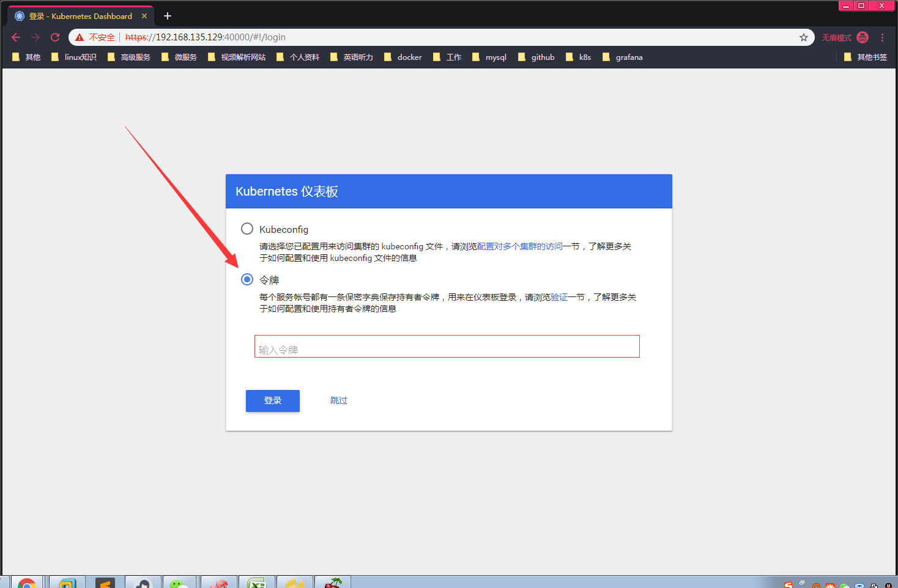Click the 登录 login button

pos(273,401)
